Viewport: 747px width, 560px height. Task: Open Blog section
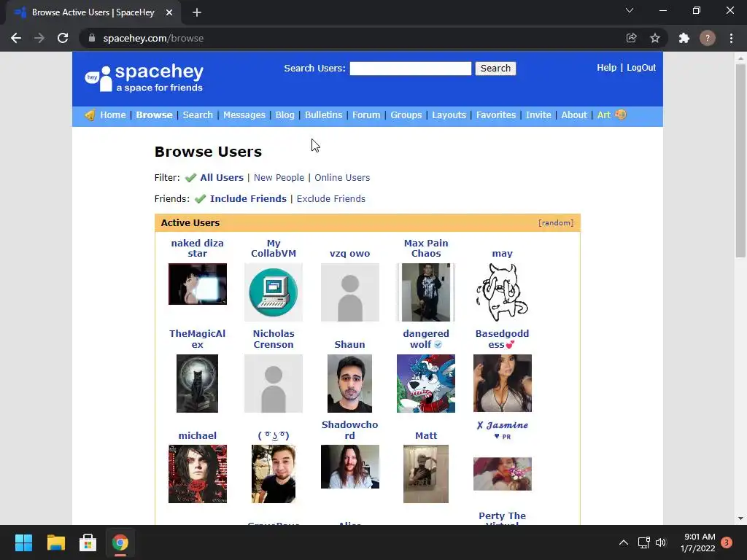285,114
